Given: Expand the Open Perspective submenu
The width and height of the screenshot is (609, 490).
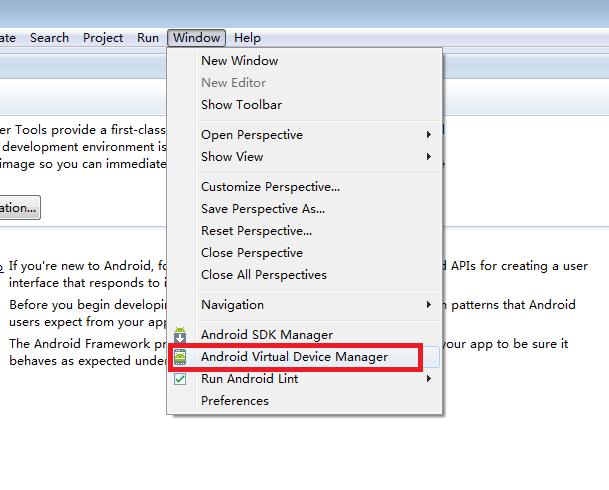Looking at the screenshot, I should coord(304,135).
